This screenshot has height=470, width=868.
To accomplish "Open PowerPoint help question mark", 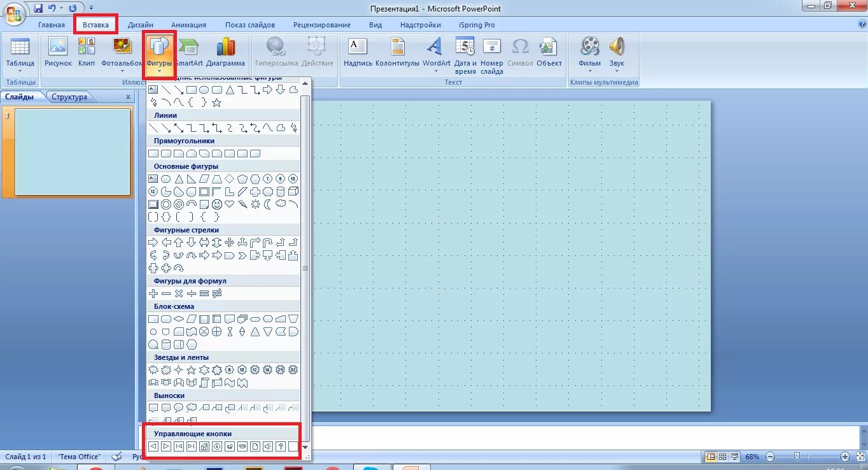I will point(862,24).
